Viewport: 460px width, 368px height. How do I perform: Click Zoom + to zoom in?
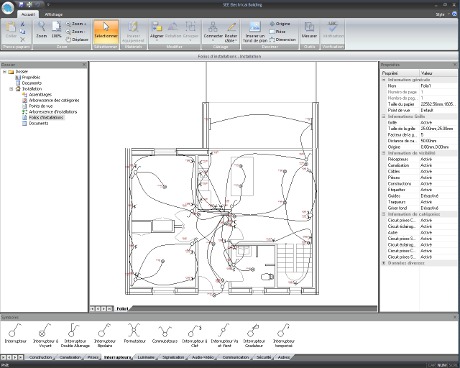click(76, 24)
